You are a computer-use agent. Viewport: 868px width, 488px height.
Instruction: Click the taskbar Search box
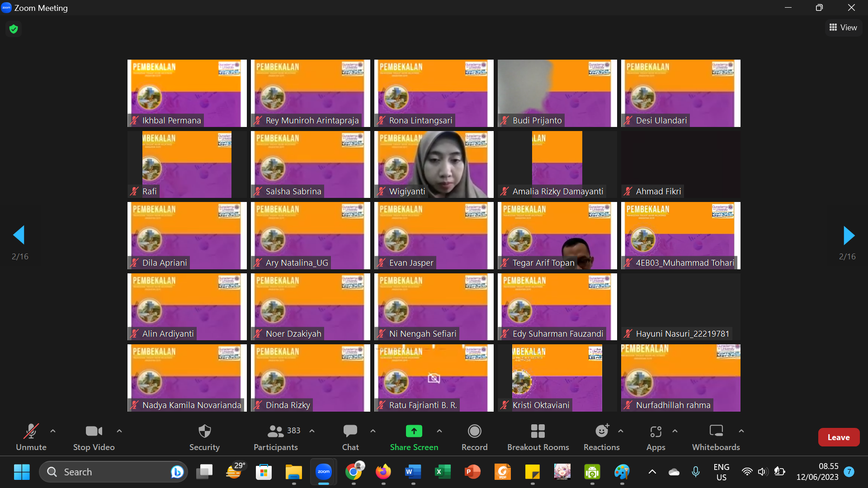pyautogui.click(x=113, y=472)
